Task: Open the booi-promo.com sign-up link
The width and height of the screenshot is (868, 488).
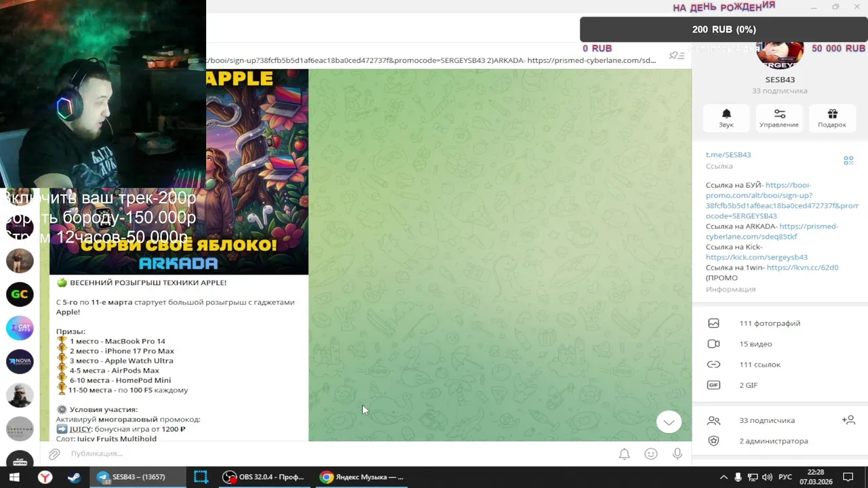Action: pyautogui.click(x=782, y=201)
